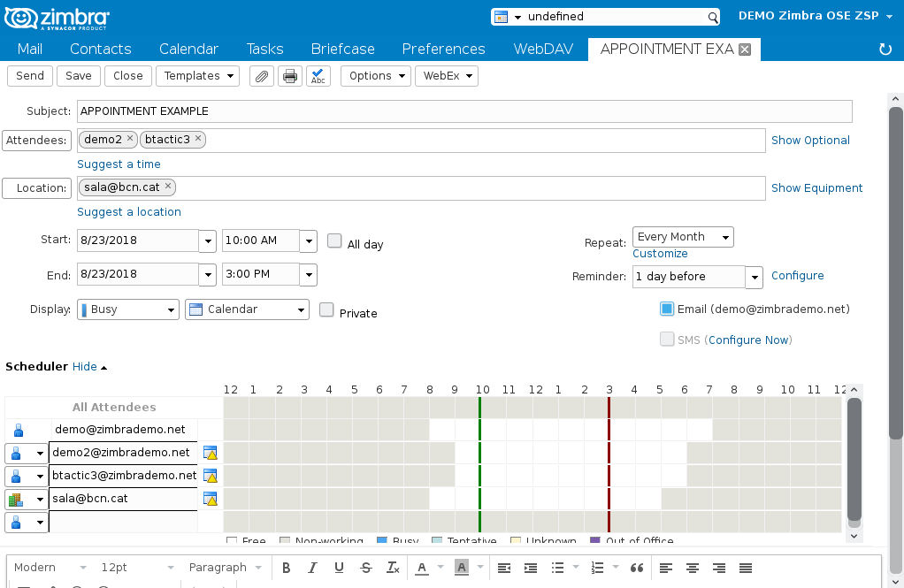
Task: Switch to the Tasks tab
Action: (x=265, y=49)
